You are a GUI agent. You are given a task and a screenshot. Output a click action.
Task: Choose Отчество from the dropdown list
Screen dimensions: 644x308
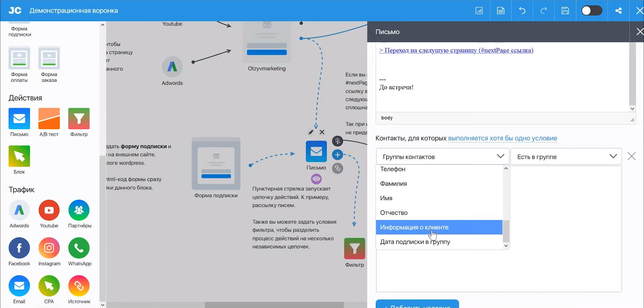click(x=439, y=213)
